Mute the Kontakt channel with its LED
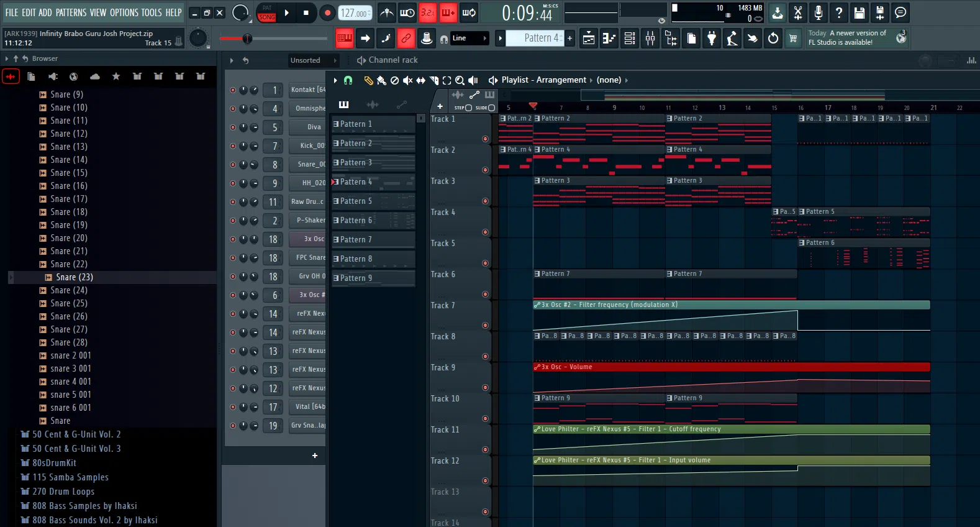This screenshot has width=980, height=527. (x=233, y=90)
